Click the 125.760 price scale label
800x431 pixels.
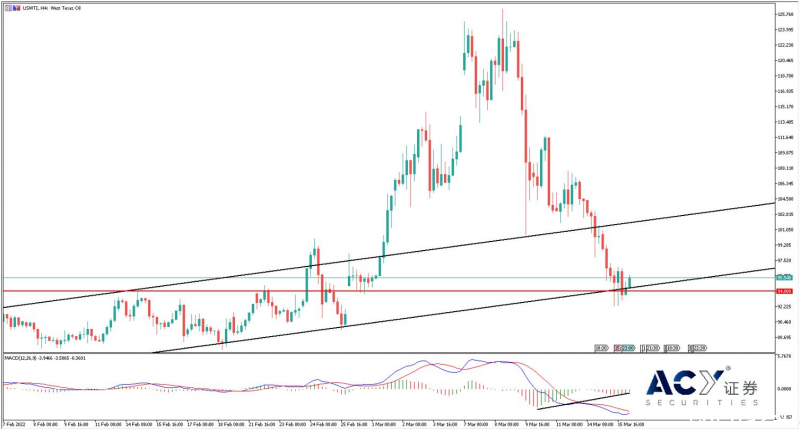[x=785, y=14]
